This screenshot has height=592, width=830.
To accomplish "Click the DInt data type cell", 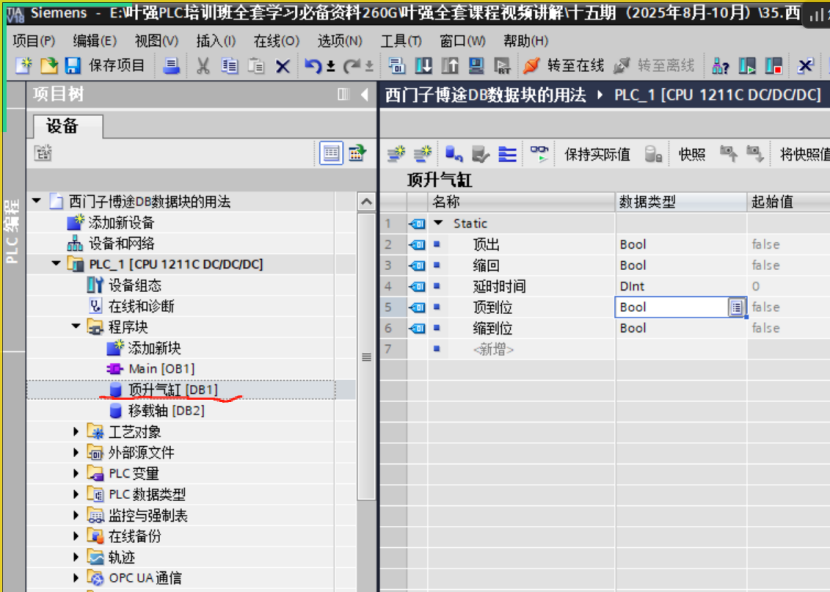I will [x=681, y=286].
